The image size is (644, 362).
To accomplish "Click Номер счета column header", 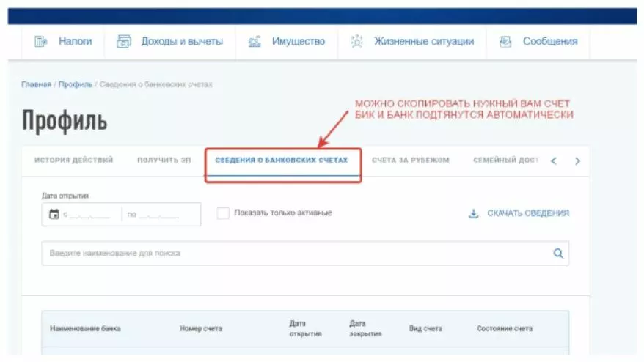I will (201, 329).
